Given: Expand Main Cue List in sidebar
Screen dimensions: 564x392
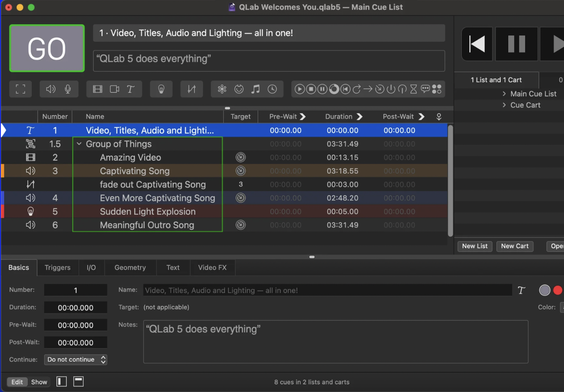Looking at the screenshot, I should [504, 94].
